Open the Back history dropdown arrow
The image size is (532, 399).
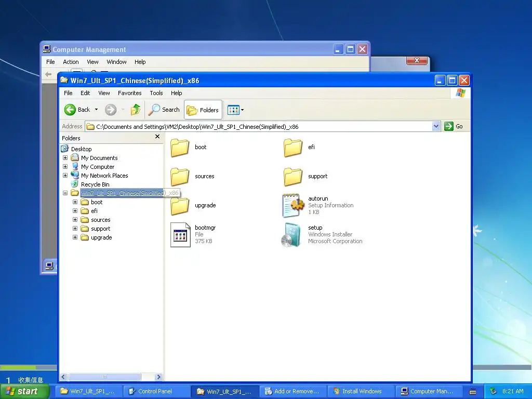click(x=96, y=110)
